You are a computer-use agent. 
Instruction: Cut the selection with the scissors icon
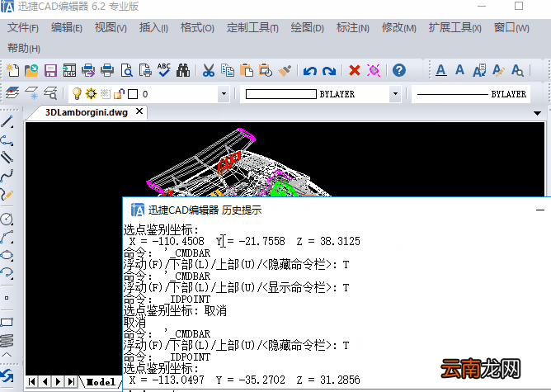[209, 70]
